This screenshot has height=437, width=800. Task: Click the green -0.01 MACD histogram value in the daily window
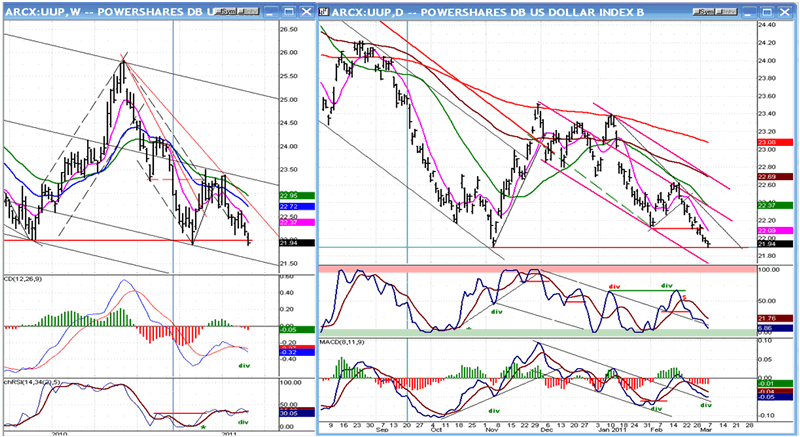click(774, 384)
